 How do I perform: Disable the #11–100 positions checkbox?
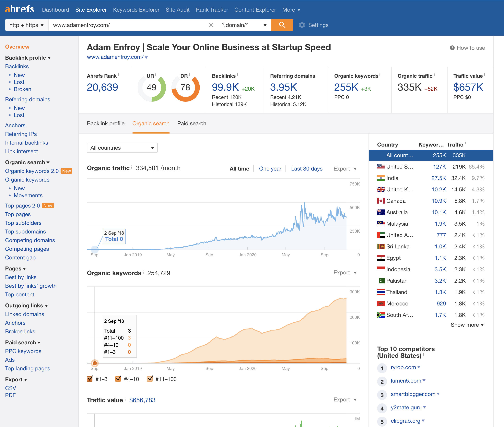pyautogui.click(x=150, y=379)
